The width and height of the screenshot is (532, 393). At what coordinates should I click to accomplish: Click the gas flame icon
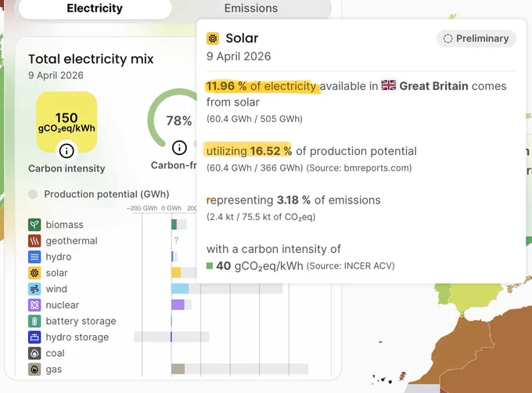click(x=34, y=370)
